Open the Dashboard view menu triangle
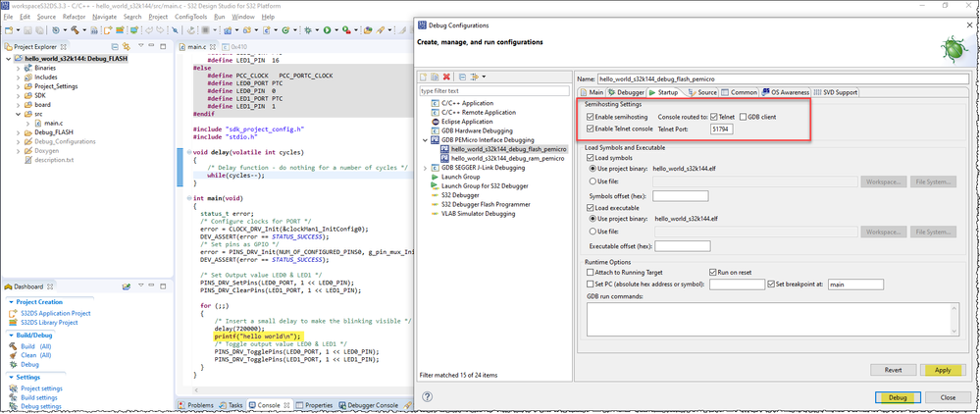 coord(141,285)
